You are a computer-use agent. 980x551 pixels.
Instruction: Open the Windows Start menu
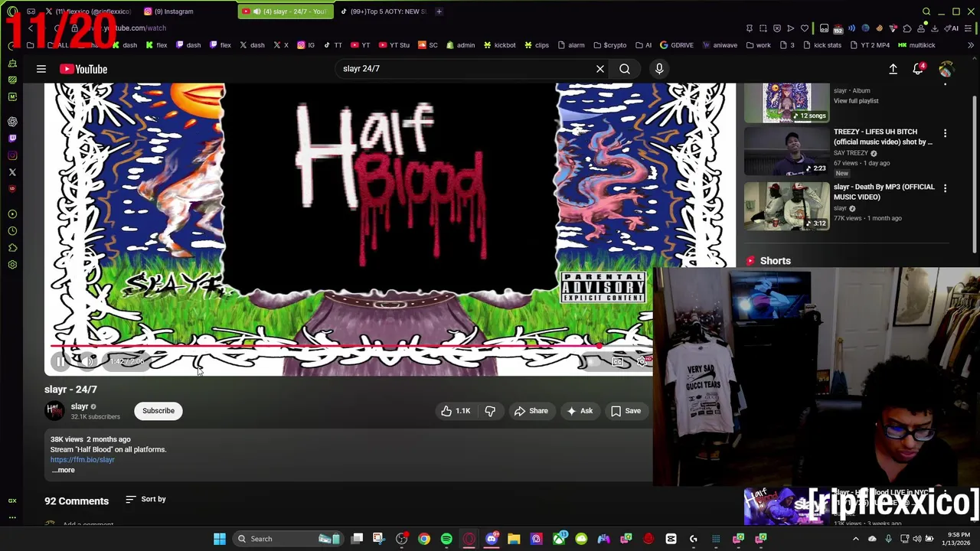[220, 539]
